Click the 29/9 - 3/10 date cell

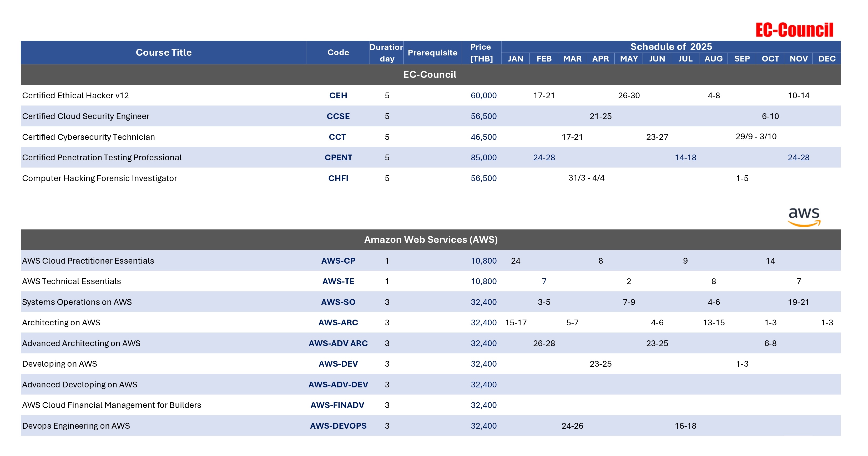756,136
